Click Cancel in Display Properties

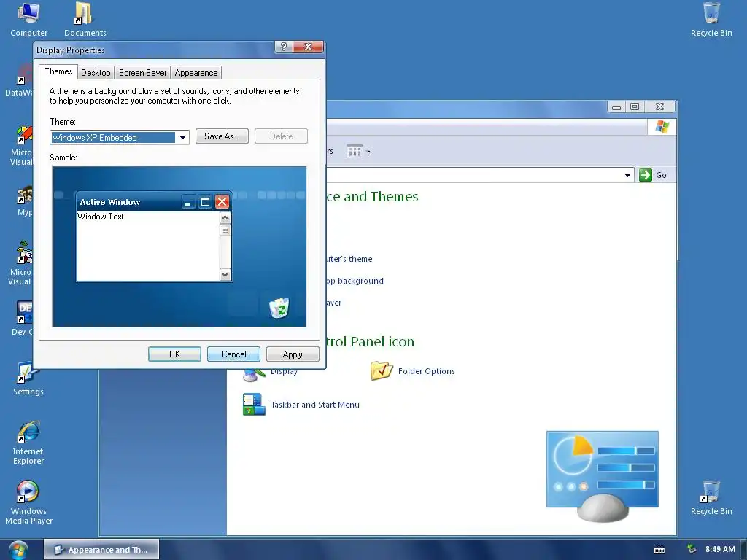(x=234, y=354)
